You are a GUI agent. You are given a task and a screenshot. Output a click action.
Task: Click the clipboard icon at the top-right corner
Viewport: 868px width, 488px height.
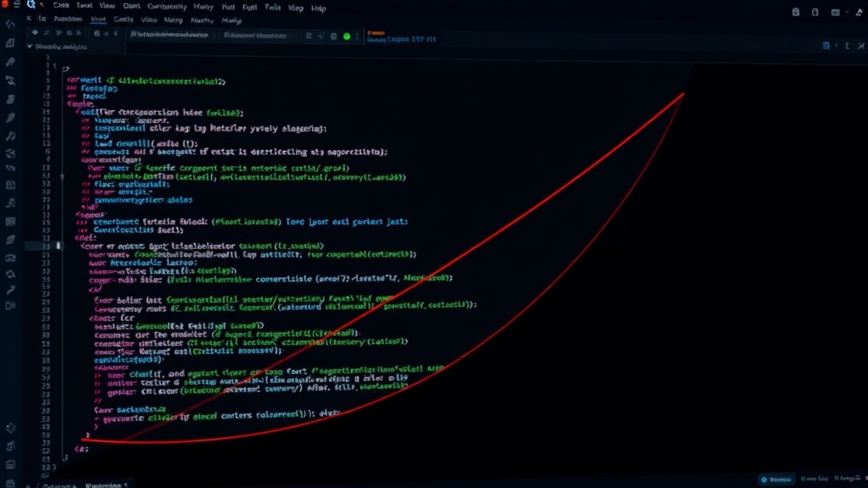(x=795, y=12)
